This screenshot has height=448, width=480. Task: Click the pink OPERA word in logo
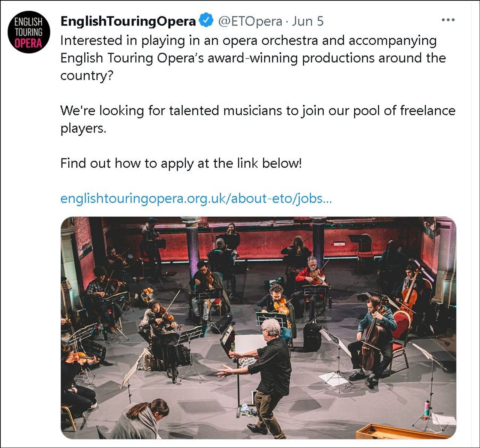(28, 43)
